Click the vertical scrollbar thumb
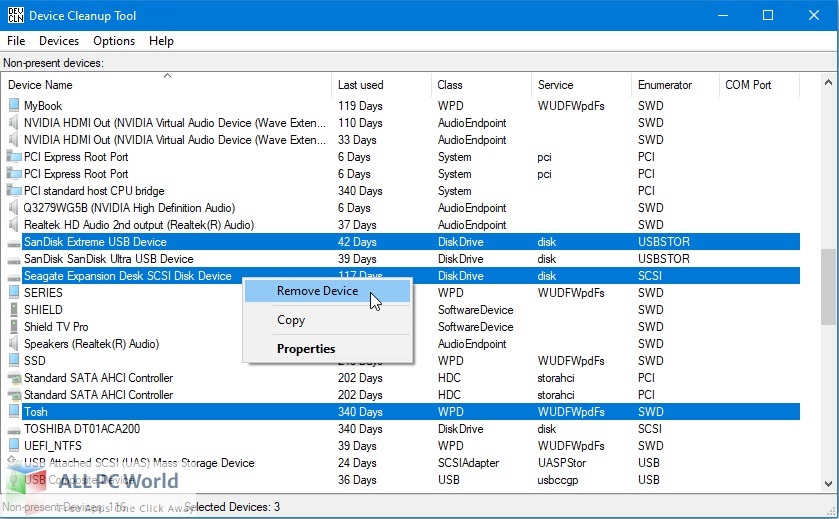839x519 pixels. click(x=828, y=286)
